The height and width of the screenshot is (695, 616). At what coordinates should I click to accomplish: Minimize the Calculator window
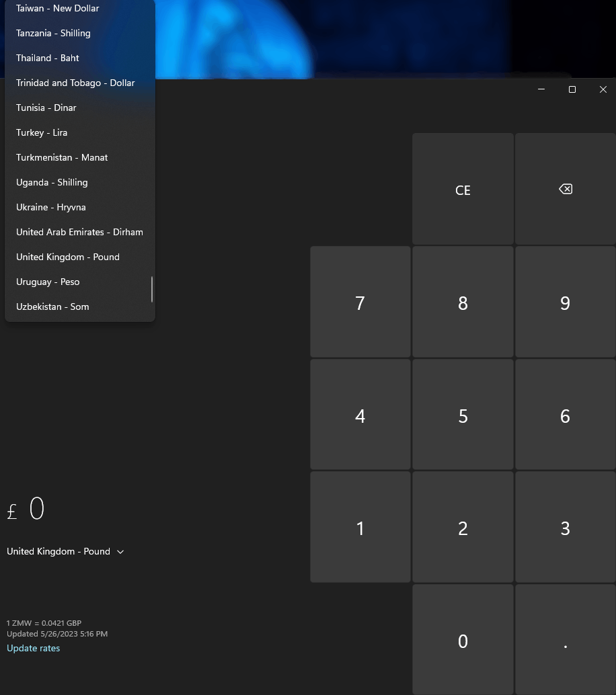541,89
